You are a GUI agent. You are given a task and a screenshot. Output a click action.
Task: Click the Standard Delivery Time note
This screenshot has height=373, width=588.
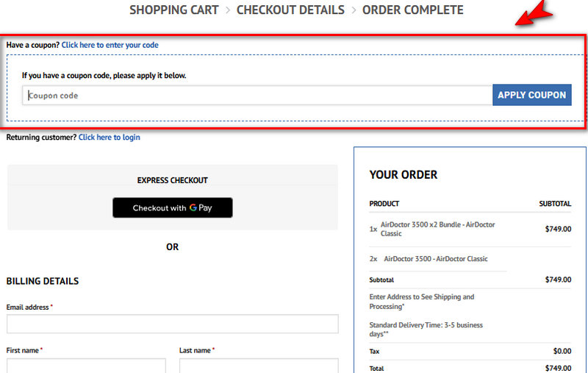pos(426,329)
